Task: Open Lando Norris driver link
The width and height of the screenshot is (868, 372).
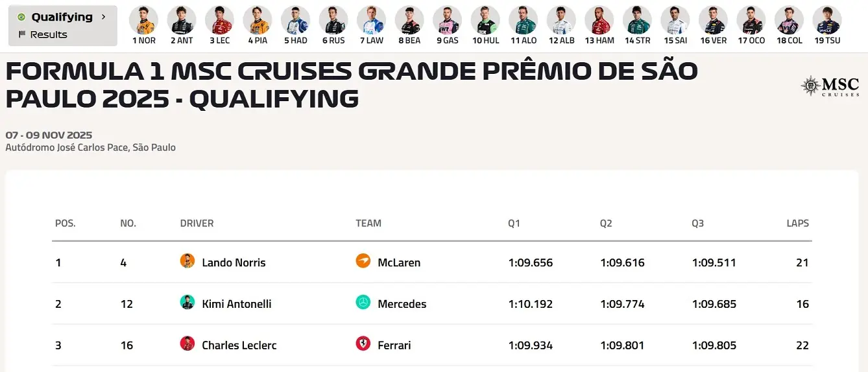Action: click(234, 262)
